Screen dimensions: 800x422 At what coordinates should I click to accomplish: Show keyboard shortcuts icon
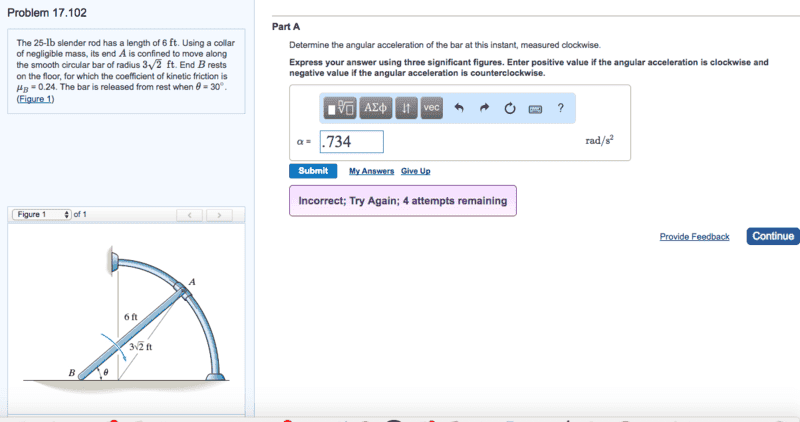535,109
